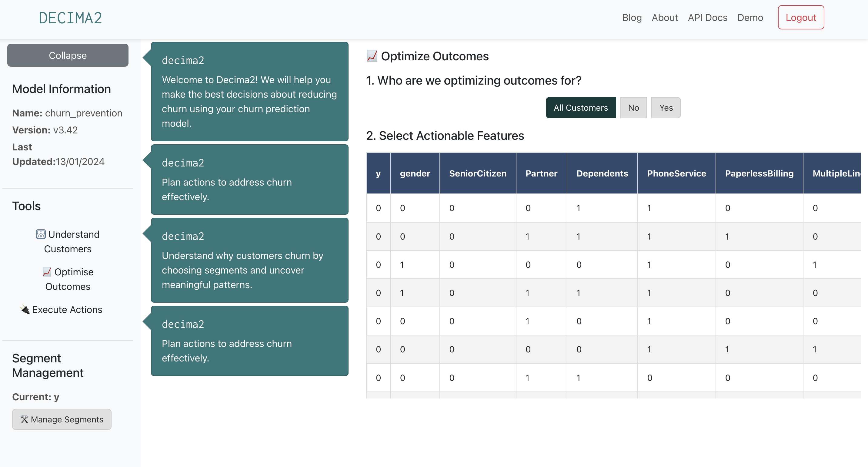Click the Segment Management heading
This screenshot has height=467, width=868.
tap(48, 365)
